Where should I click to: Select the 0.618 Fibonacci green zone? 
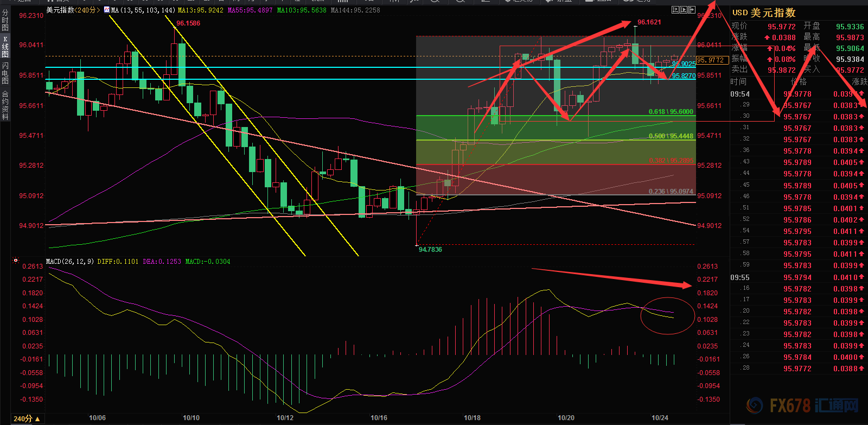tap(556, 128)
